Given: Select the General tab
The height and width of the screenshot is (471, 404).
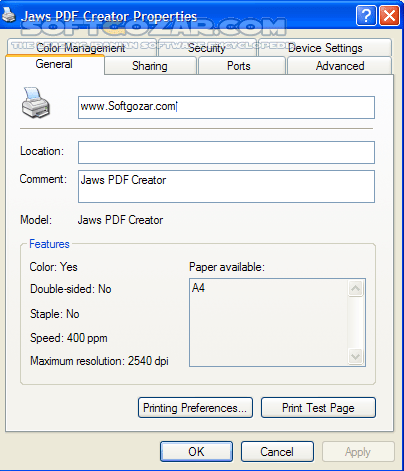Looking at the screenshot, I should click(x=54, y=64).
